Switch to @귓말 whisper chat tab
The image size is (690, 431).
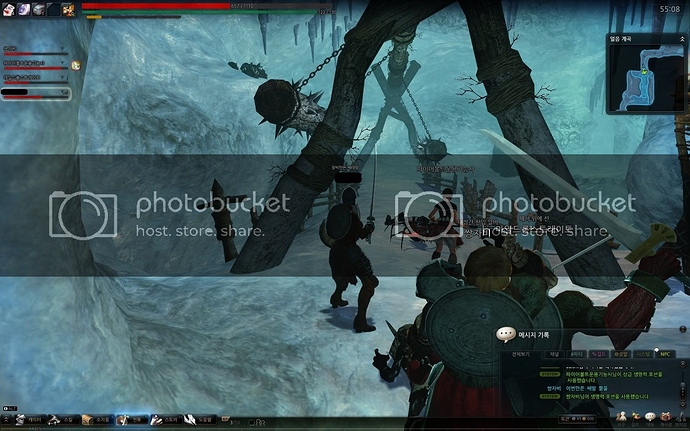(621, 354)
